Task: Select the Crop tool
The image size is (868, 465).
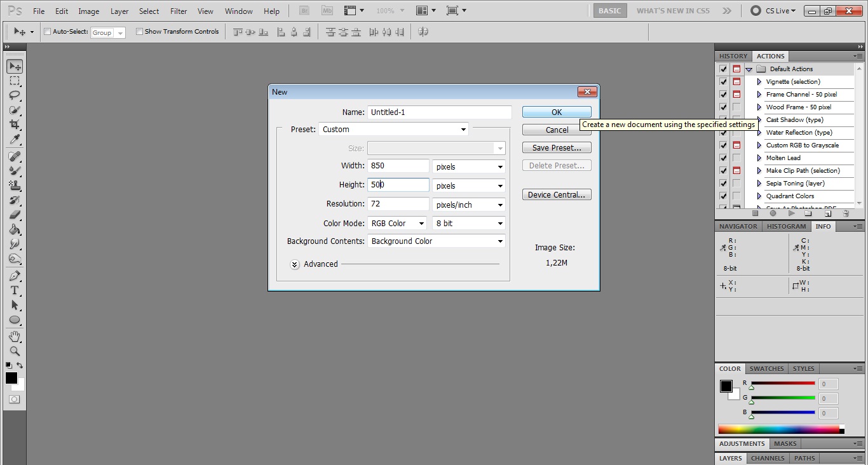Action: point(14,125)
